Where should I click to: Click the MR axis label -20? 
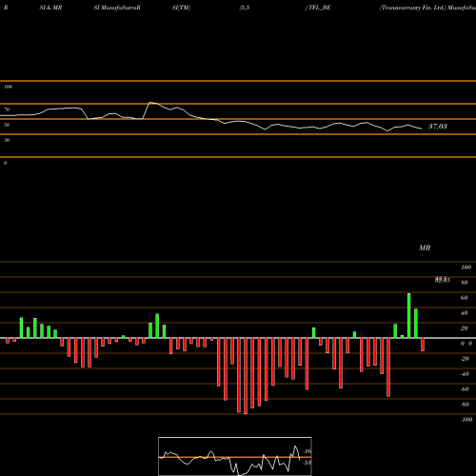[465, 359]
